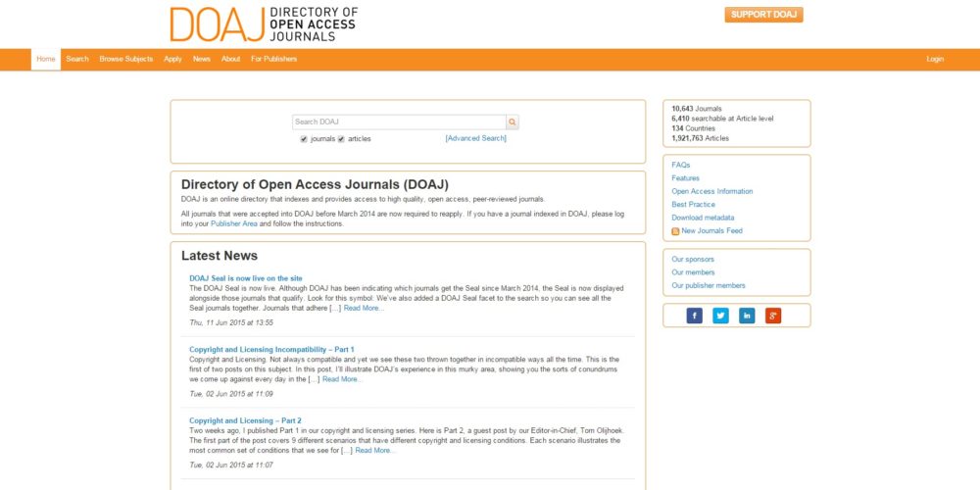Viewport: 980px width, 490px height.
Task: Open the Open Access Information link
Action: tap(712, 191)
